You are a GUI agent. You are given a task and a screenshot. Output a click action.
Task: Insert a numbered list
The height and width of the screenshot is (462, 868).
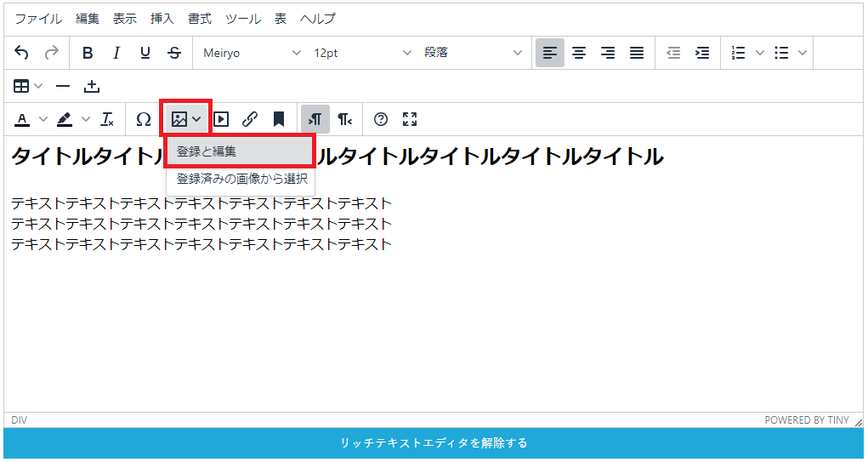pyautogui.click(x=738, y=54)
